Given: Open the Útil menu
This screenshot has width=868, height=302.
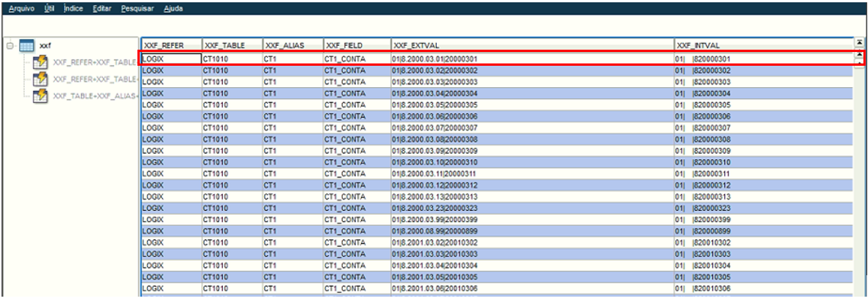Looking at the screenshot, I should click(49, 9).
